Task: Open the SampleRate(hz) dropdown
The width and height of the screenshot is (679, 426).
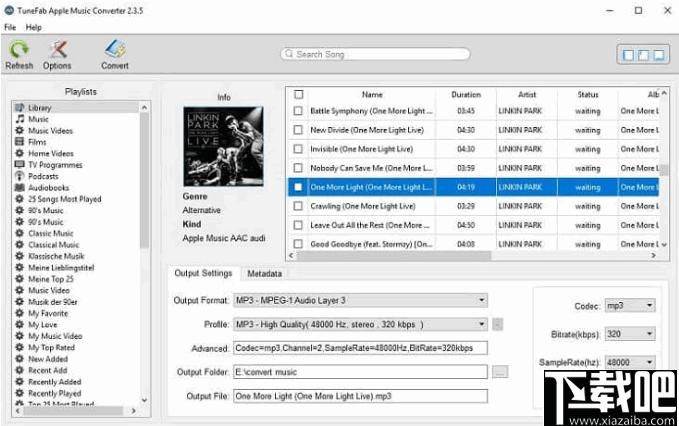Action: pyautogui.click(x=630, y=362)
